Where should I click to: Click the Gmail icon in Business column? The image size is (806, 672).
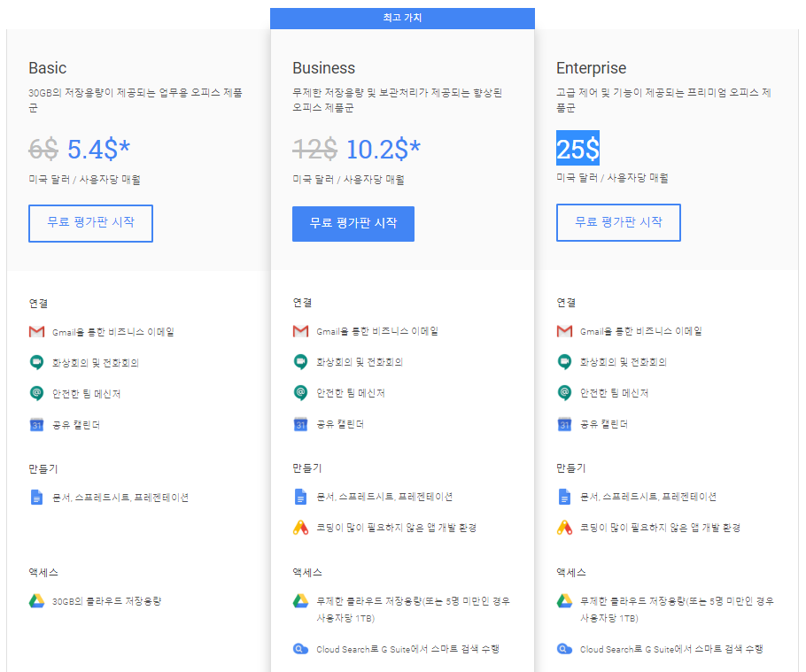click(301, 331)
